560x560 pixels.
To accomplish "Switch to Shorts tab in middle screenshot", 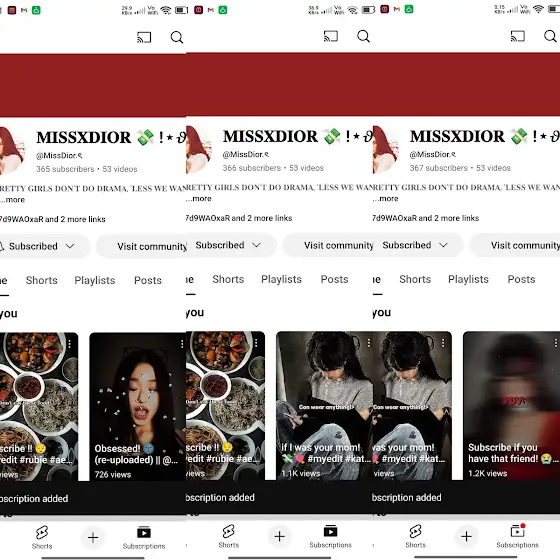I will (228, 279).
